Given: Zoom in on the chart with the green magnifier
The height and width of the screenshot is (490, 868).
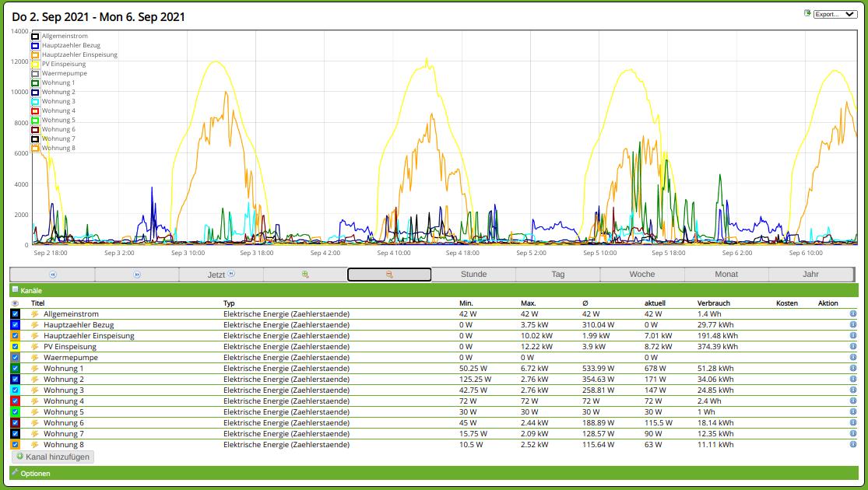Looking at the screenshot, I should click(305, 275).
